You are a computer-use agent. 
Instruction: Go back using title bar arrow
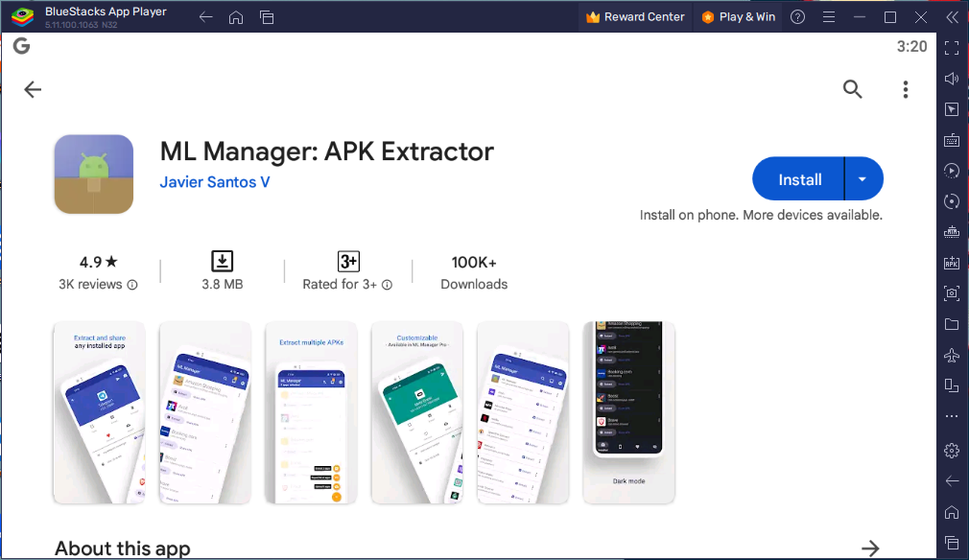pos(205,17)
